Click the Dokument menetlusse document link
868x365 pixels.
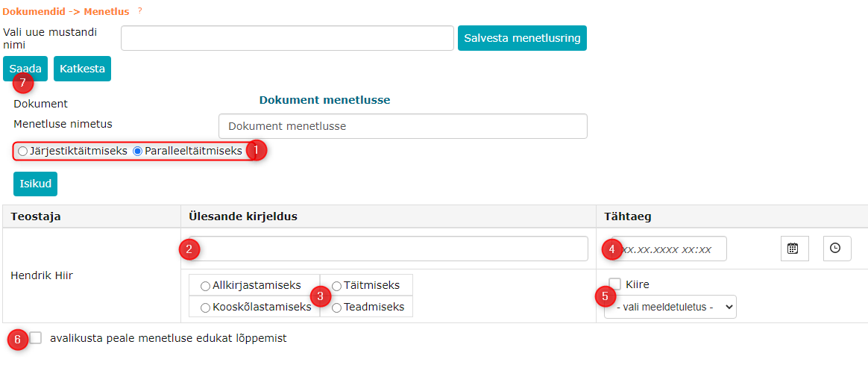coord(324,100)
